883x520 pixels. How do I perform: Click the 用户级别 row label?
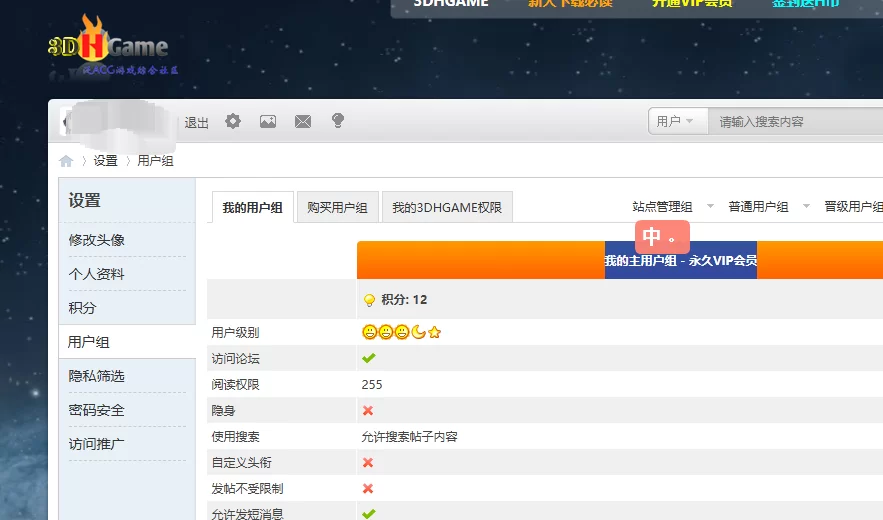coord(235,333)
